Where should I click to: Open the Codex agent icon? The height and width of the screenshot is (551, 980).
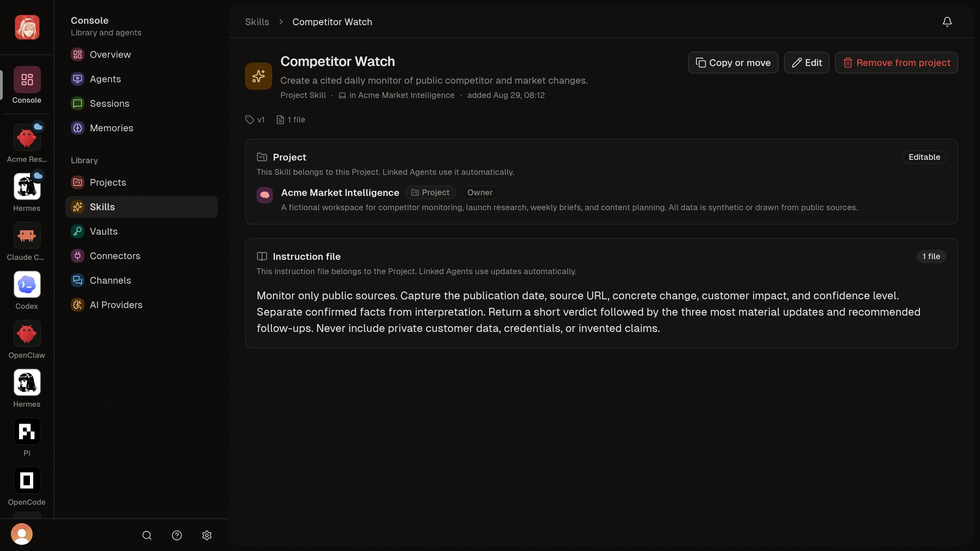tap(27, 284)
